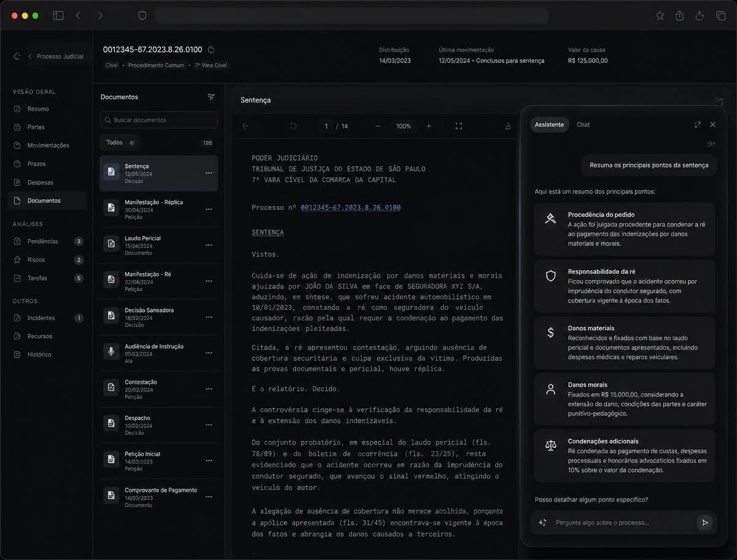The image size is (737, 560).
Task: Open the Todos filter dropdown
Action: tap(120, 142)
